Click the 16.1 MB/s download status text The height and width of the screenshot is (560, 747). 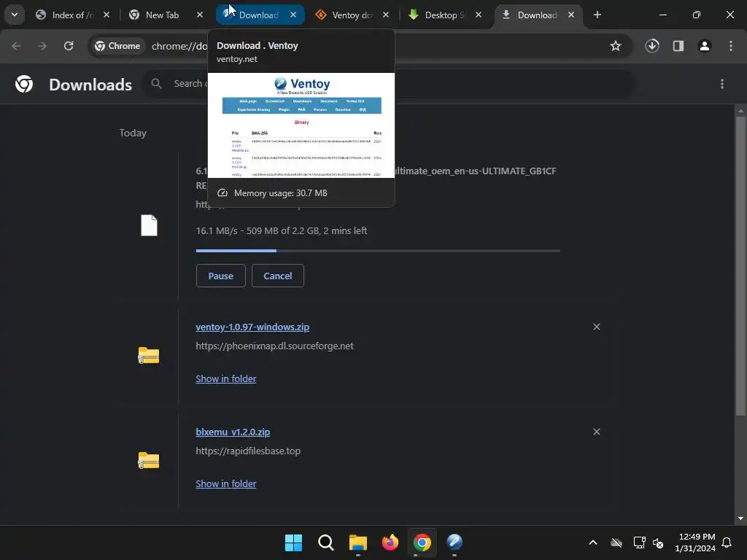click(282, 231)
